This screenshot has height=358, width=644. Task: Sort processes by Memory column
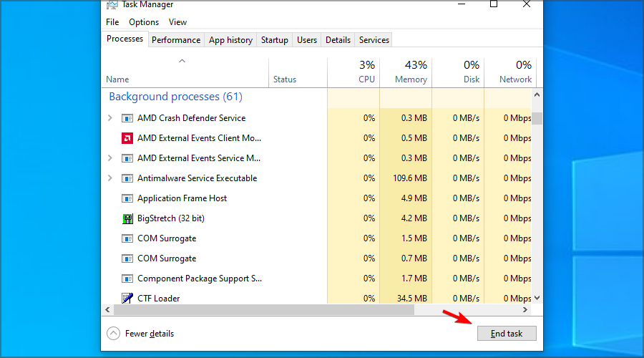pos(406,72)
